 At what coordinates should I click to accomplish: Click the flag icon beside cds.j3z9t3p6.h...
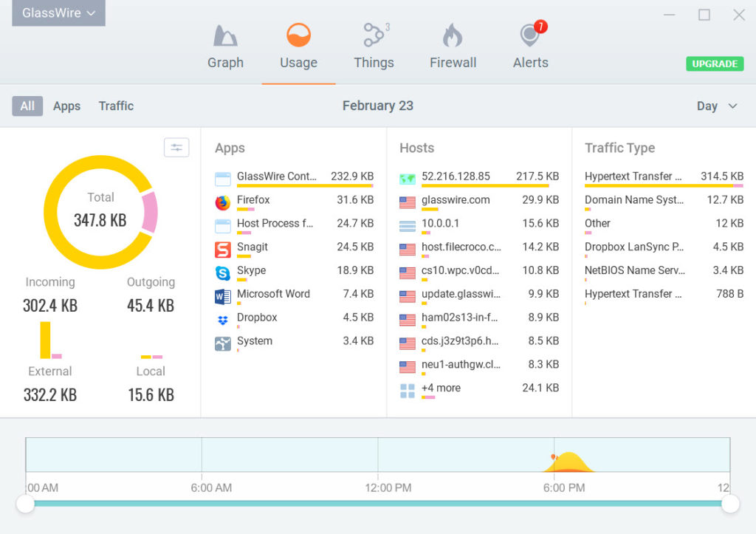[408, 343]
